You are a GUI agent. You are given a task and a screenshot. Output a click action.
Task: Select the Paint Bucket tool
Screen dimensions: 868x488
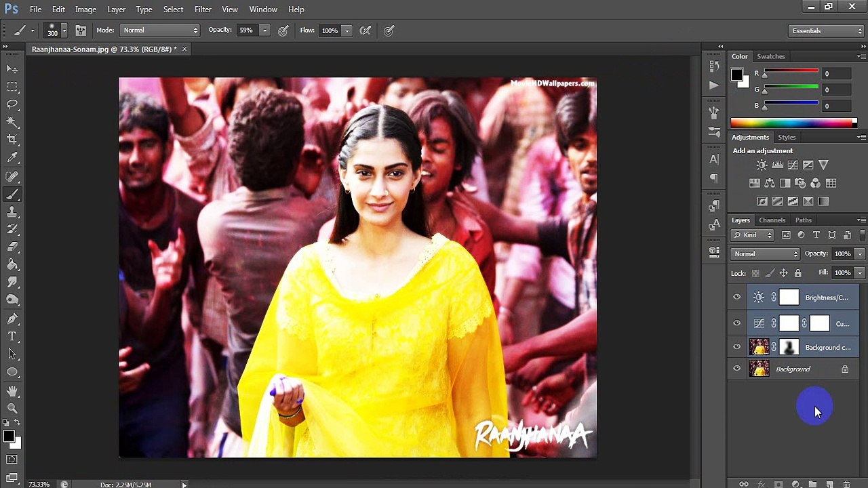tap(12, 264)
